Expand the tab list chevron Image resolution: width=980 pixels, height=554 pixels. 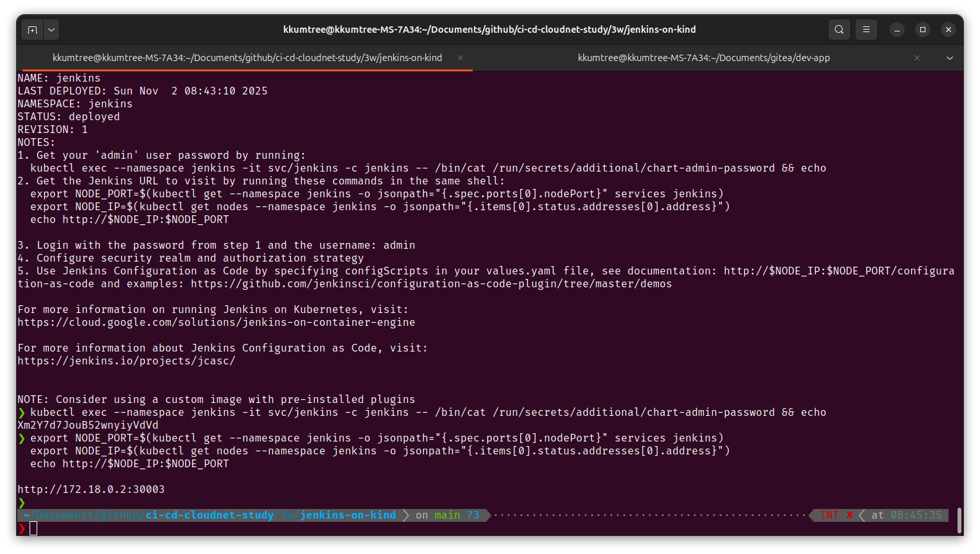pyautogui.click(x=950, y=58)
